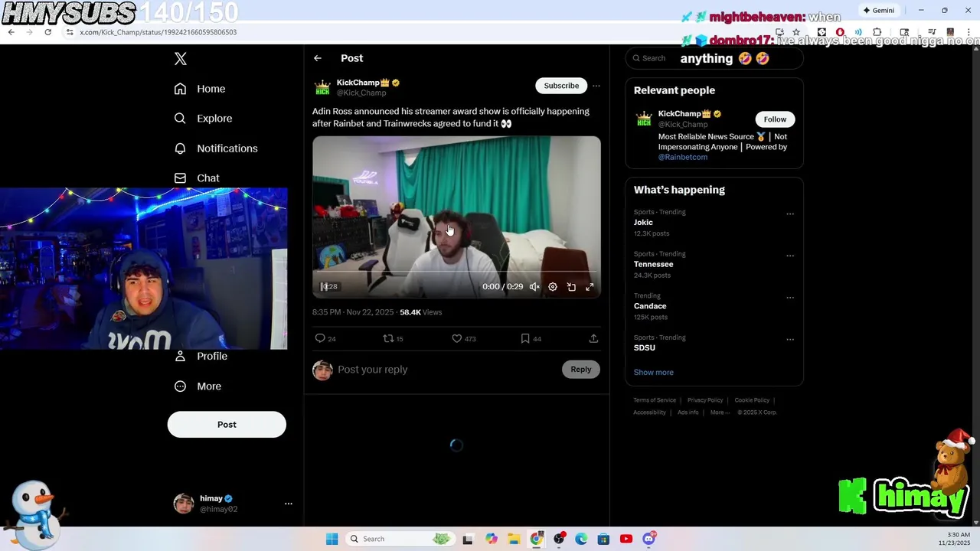The image size is (980, 551).
Task: Open File Explorer from taskbar
Action: pyautogui.click(x=514, y=539)
